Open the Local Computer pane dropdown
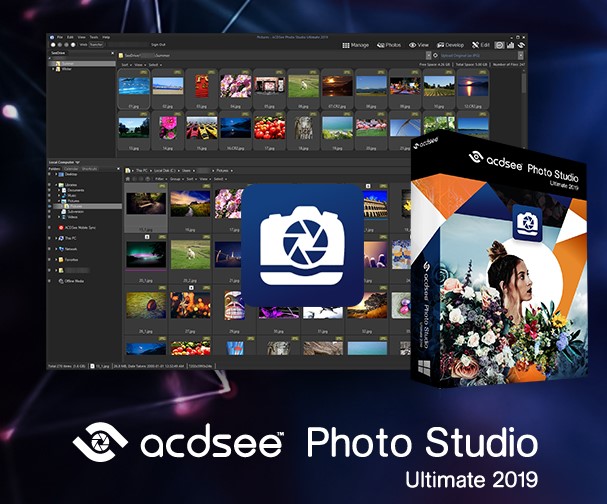This screenshot has width=607, height=504. click(x=77, y=162)
